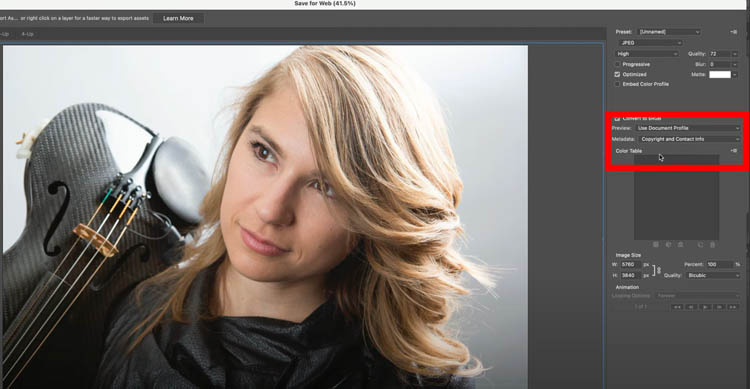Uncheck the Optimized checkbox
This screenshot has height=389, width=750.
pos(617,74)
